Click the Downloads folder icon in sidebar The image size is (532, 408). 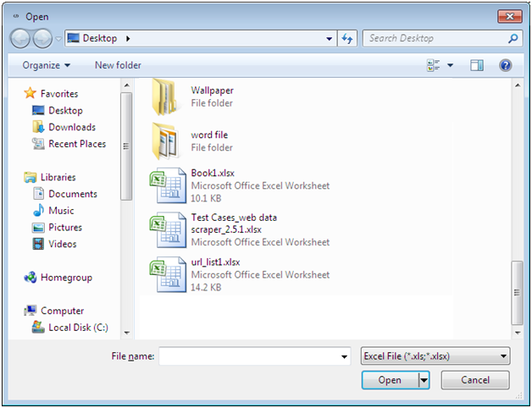point(38,127)
